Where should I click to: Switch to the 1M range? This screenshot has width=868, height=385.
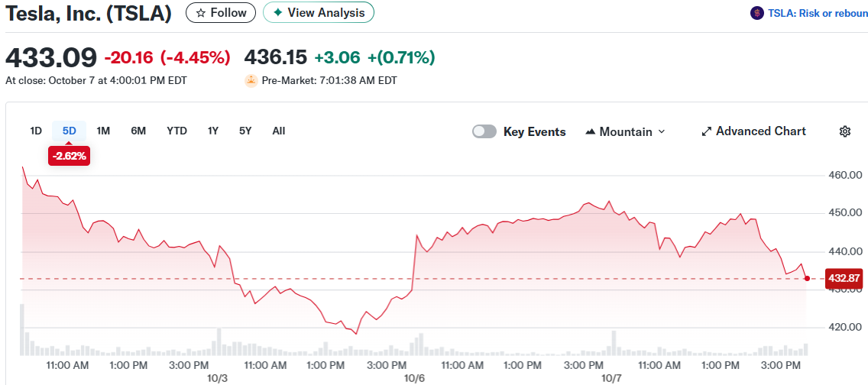click(103, 131)
